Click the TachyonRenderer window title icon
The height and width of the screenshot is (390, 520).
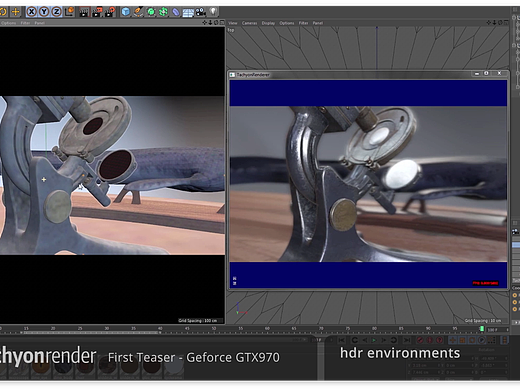tap(232, 75)
